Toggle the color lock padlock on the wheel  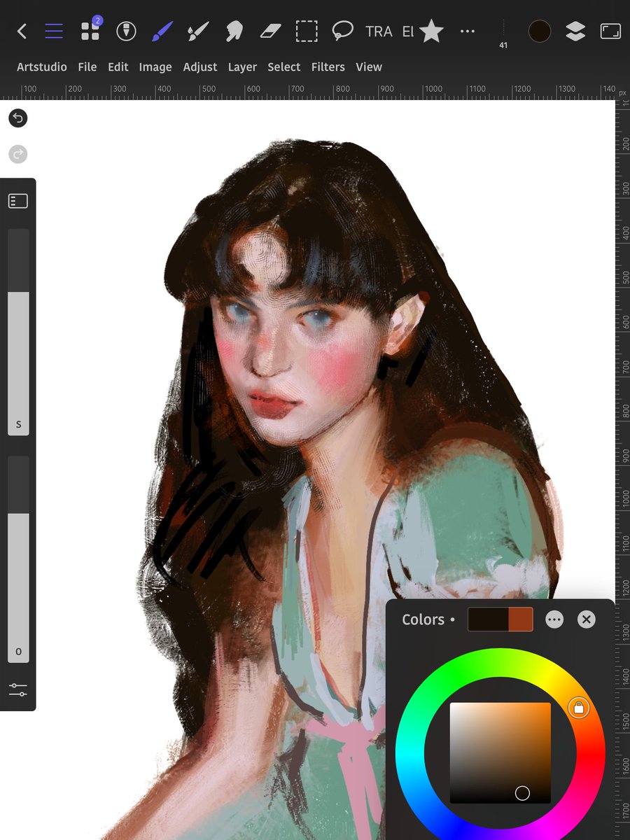579,708
